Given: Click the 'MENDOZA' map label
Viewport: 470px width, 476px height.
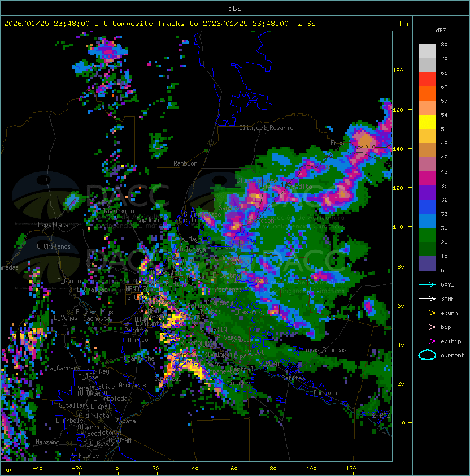Looking at the screenshot, I should pos(137,289).
